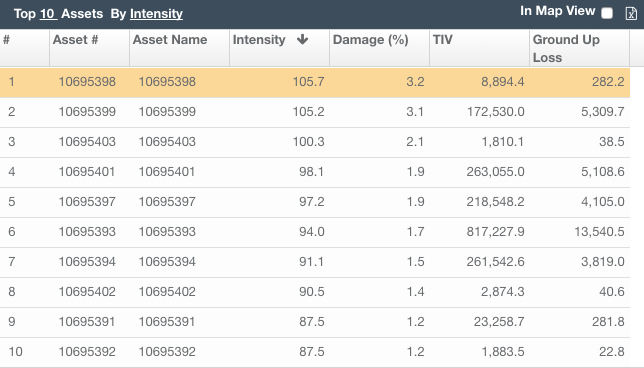Click damage value 1.4
The image size is (644, 368).
(415, 292)
